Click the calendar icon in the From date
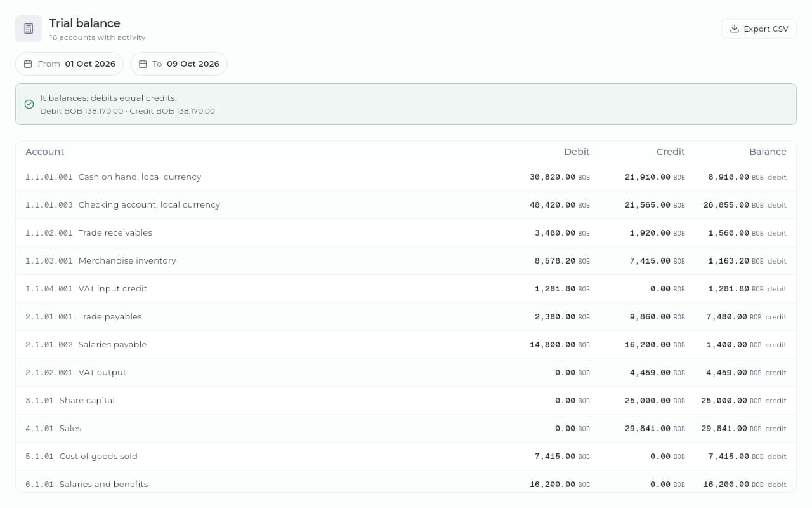The image size is (812, 508). 28,64
